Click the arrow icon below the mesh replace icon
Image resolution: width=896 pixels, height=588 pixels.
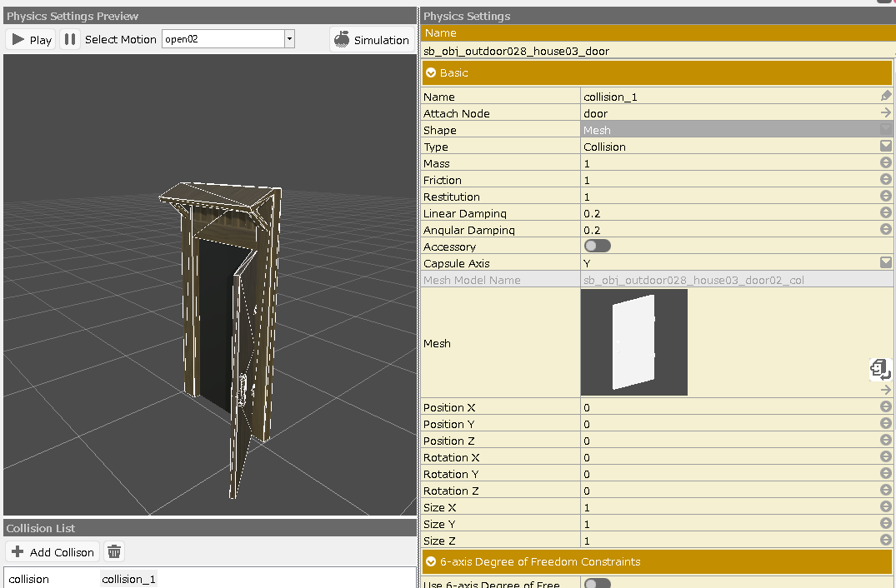886,390
